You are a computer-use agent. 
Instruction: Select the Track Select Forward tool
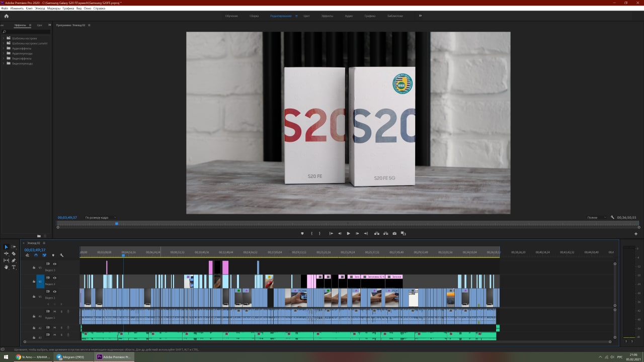tap(14, 247)
